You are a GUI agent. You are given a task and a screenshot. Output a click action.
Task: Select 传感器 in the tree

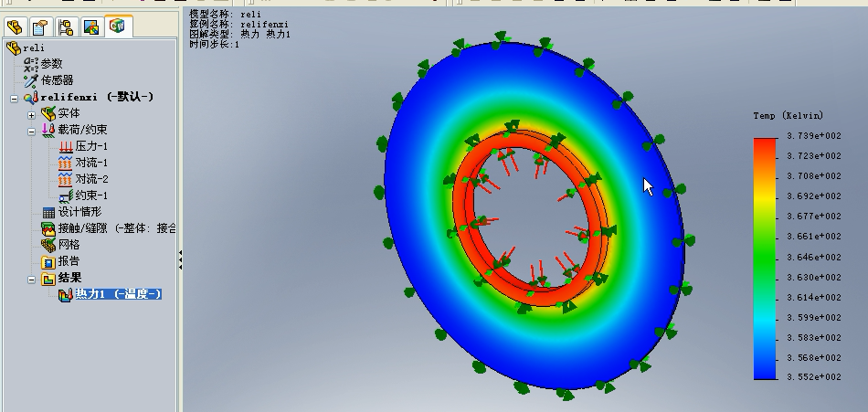(57, 80)
